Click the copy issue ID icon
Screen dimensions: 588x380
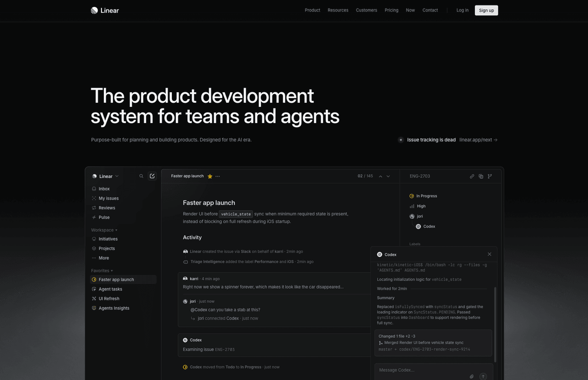tap(481, 176)
